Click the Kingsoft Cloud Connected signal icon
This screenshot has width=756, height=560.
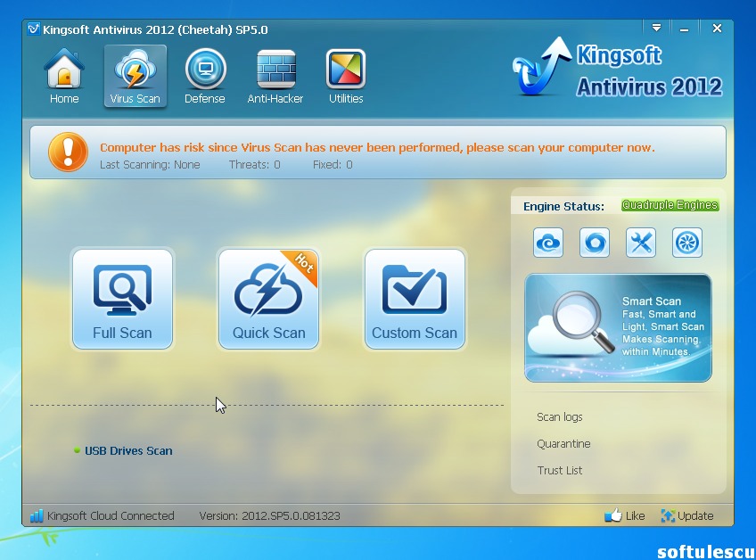(x=37, y=515)
